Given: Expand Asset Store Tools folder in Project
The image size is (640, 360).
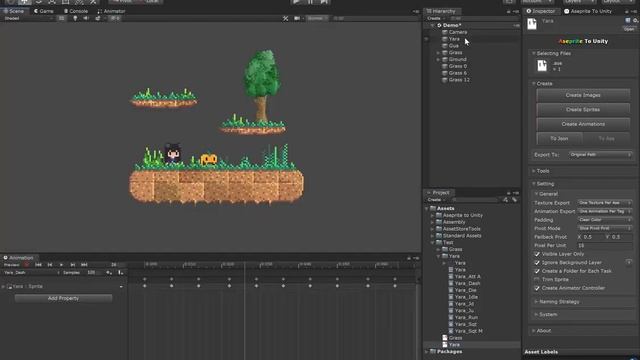Looking at the screenshot, I should [432, 229].
